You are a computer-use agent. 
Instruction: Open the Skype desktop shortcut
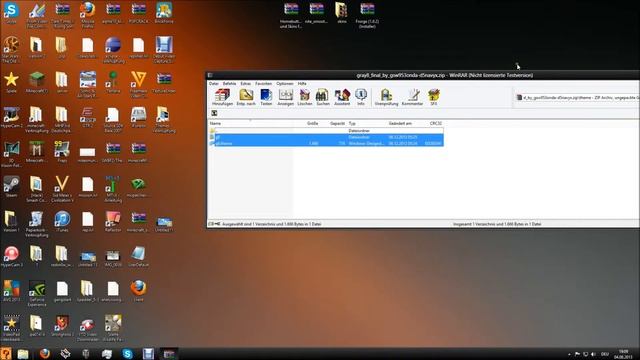tap(11, 13)
